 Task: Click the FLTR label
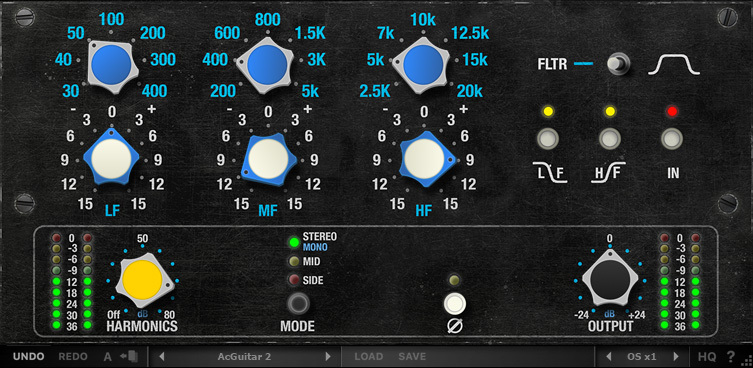pyautogui.click(x=552, y=64)
